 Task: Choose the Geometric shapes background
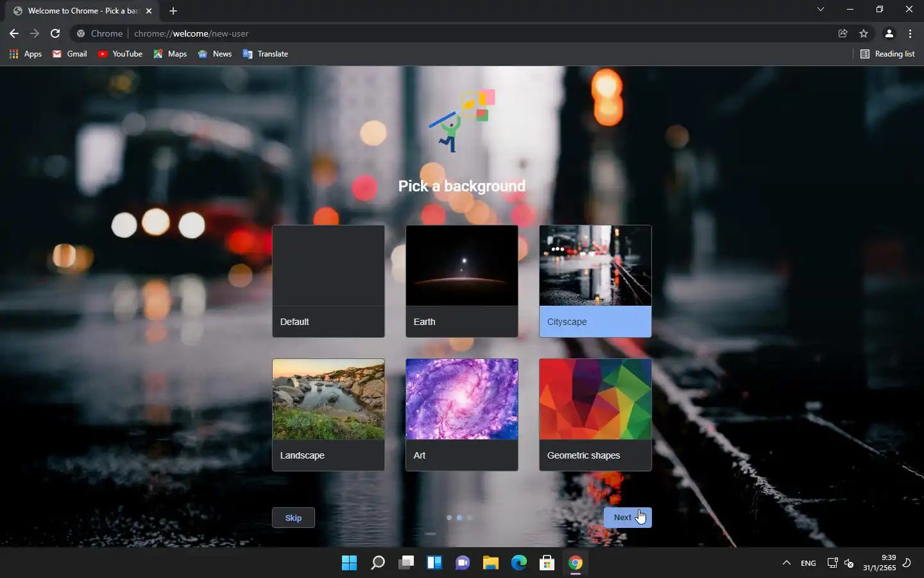click(595, 415)
